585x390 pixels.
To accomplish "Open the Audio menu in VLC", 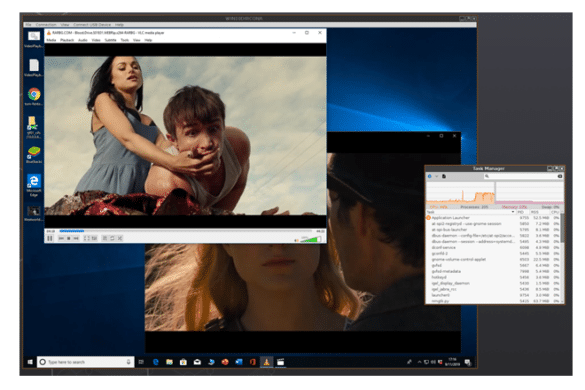I will 83,40.
